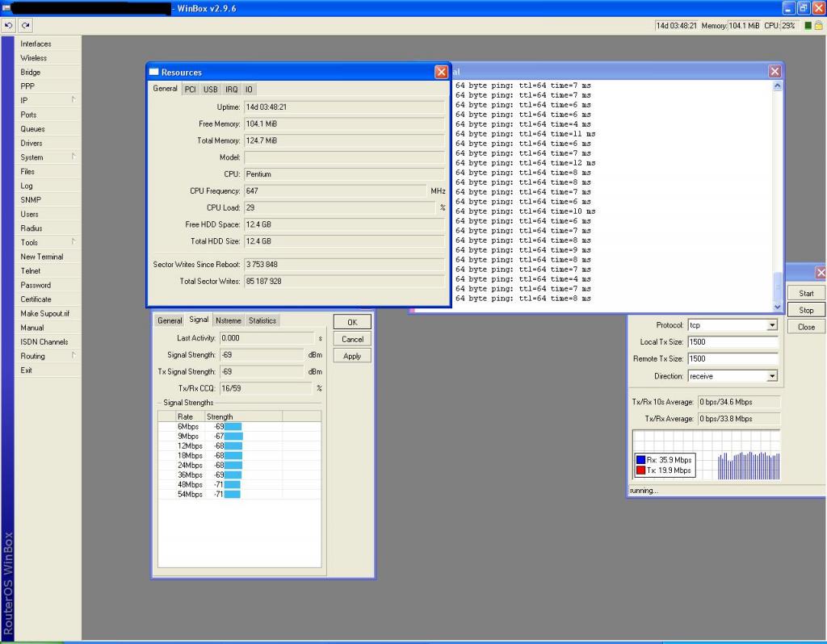Image resolution: width=827 pixels, height=644 pixels.
Task: Close the Resources window via X icon
Action: [x=441, y=72]
